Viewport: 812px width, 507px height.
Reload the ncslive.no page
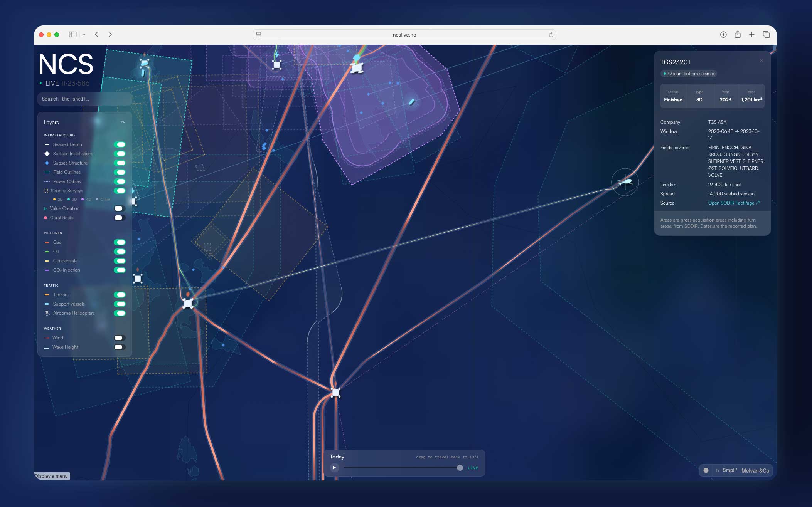tap(551, 35)
